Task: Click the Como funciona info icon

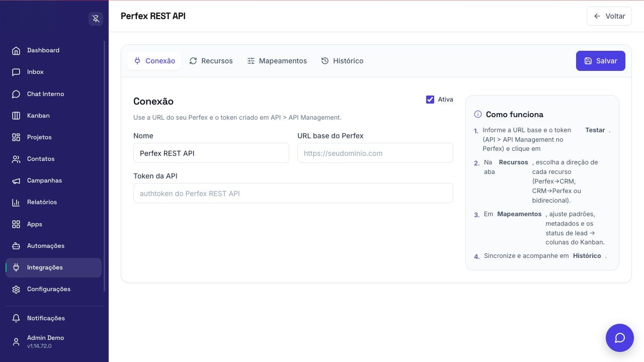Action: (478, 114)
